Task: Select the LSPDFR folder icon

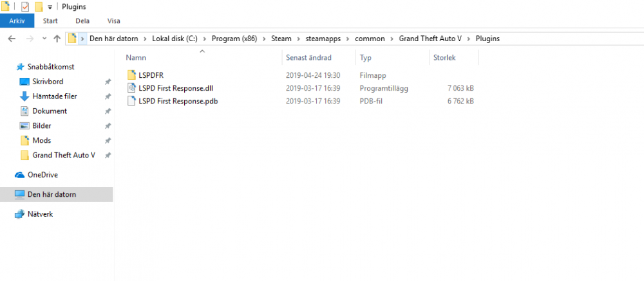Action: pyautogui.click(x=131, y=75)
